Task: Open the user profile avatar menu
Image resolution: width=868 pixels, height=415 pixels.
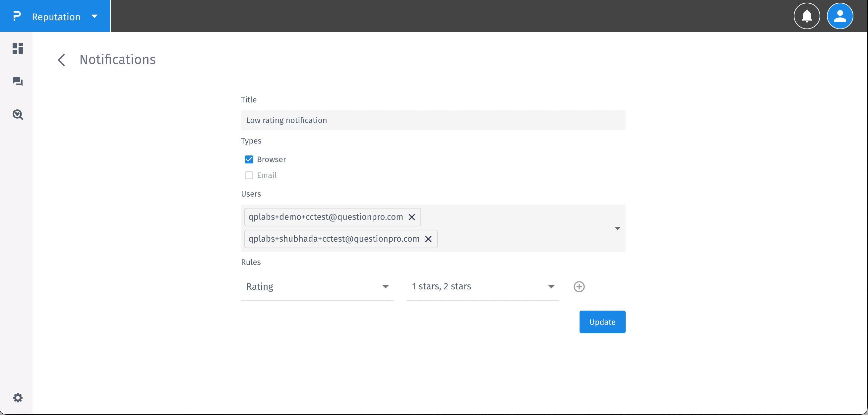Action: [x=840, y=16]
